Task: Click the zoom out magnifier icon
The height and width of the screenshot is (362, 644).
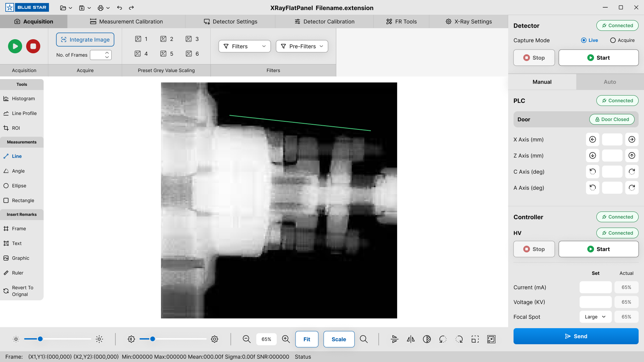Action: [247, 339]
